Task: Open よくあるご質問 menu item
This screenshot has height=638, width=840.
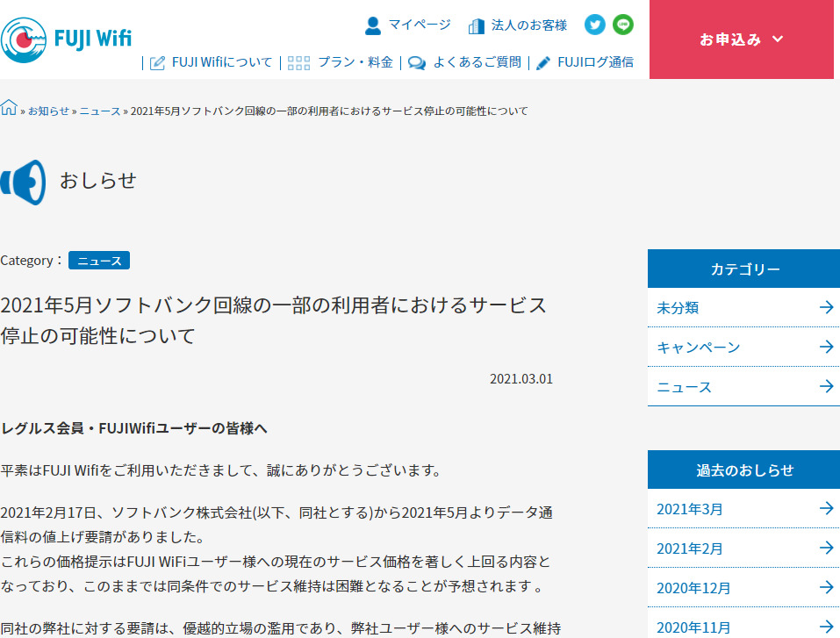Action: (x=477, y=62)
